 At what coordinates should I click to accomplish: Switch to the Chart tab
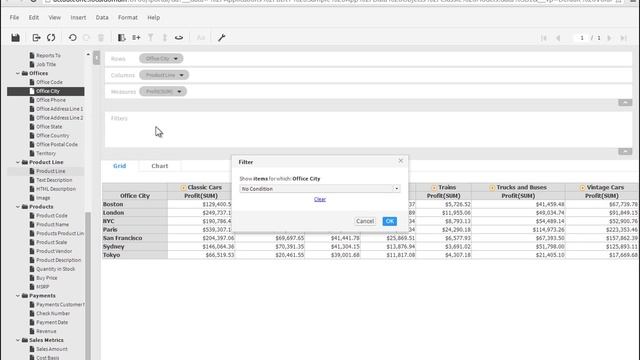point(160,166)
